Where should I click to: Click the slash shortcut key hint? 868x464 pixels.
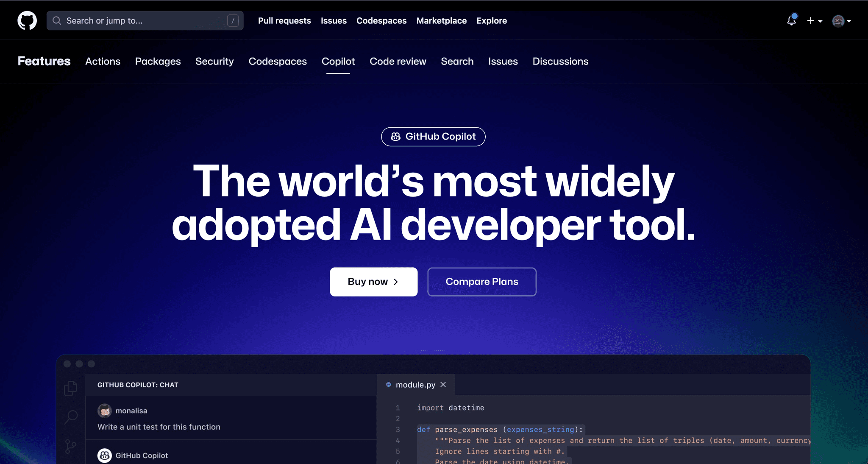tap(233, 20)
